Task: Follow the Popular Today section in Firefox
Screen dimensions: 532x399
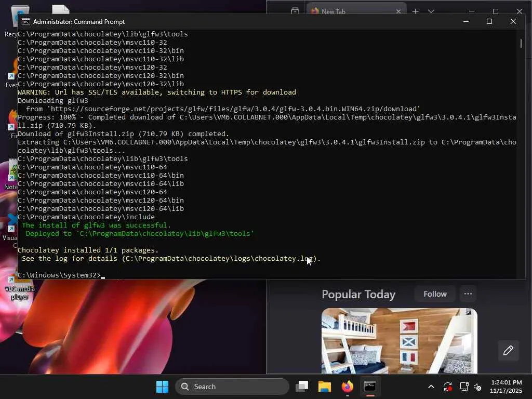Action: 435,294
